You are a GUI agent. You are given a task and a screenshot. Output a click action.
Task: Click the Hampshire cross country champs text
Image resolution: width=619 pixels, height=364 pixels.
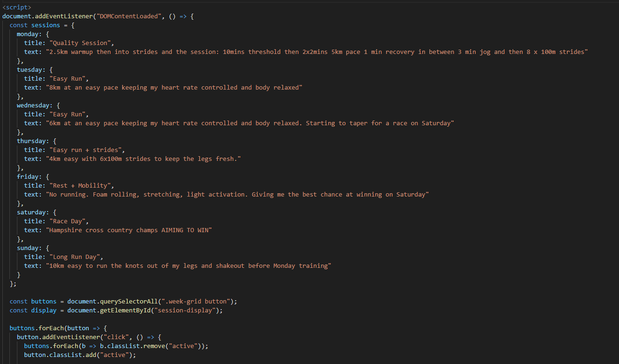(x=129, y=230)
